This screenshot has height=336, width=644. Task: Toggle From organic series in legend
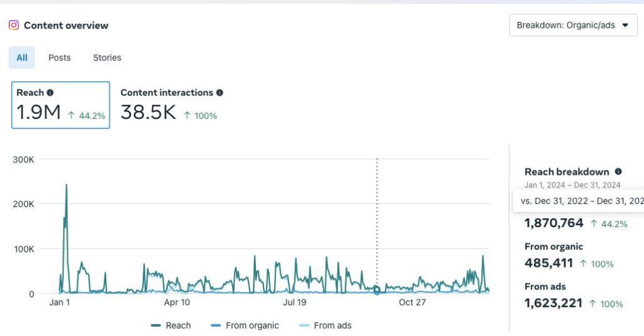[244, 325]
